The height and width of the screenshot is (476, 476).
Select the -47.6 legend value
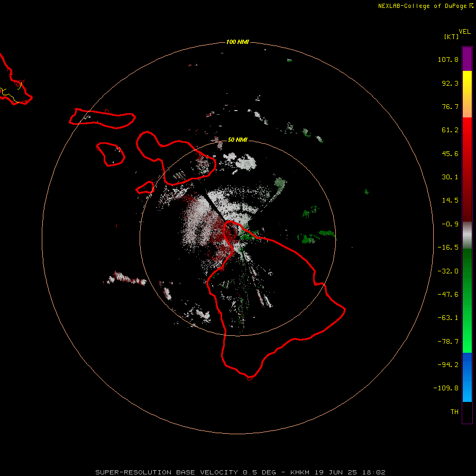pos(448,295)
